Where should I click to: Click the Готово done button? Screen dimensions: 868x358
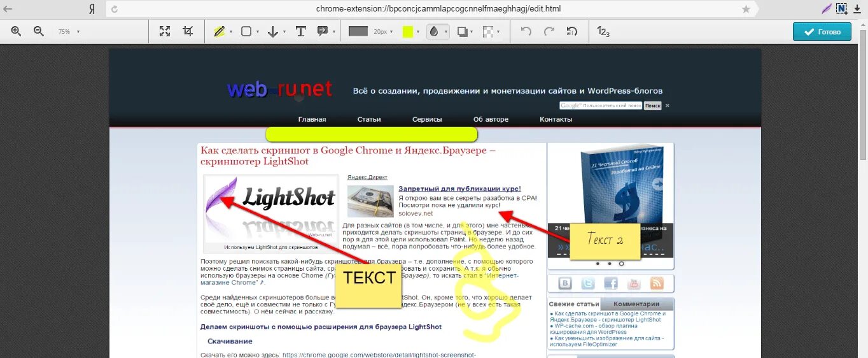point(822,31)
